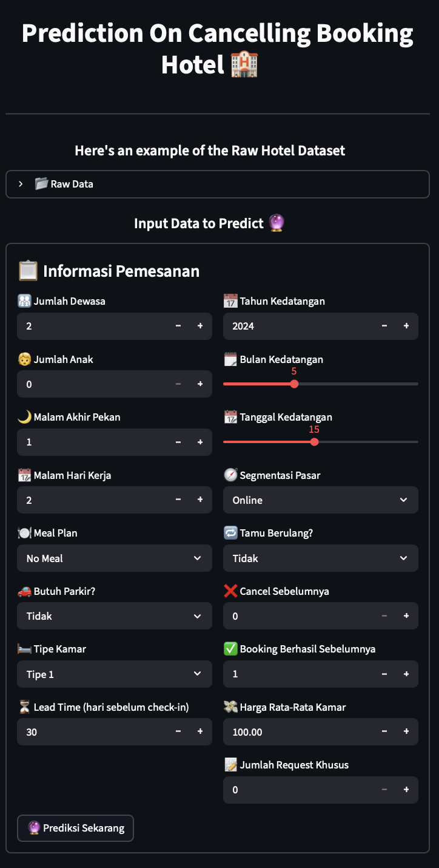Click the minus icon on Lead Time
This screenshot has width=439, height=868.
click(178, 731)
